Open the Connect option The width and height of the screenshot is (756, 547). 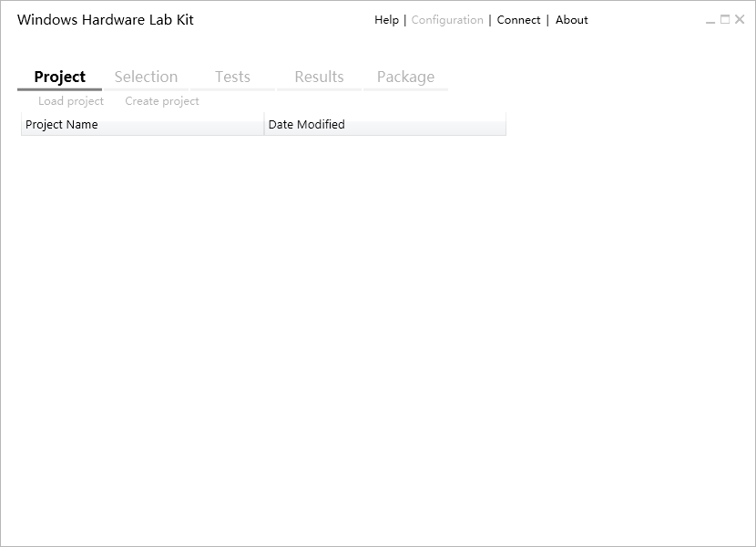pyautogui.click(x=518, y=20)
